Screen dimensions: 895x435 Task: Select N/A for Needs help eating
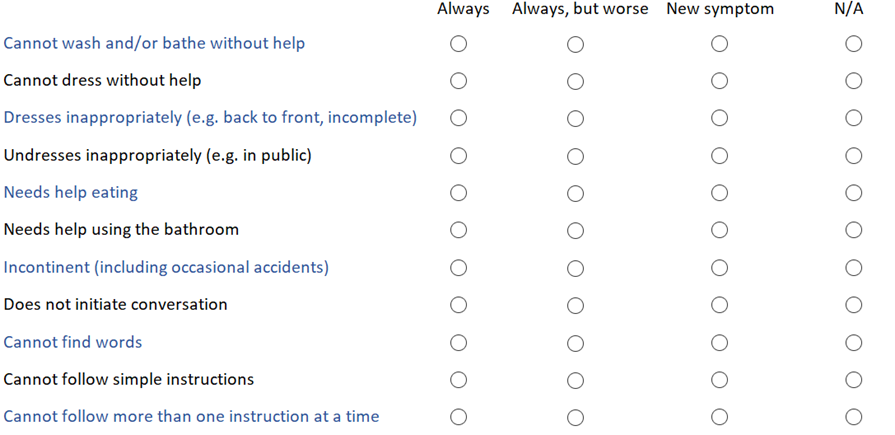click(x=853, y=193)
